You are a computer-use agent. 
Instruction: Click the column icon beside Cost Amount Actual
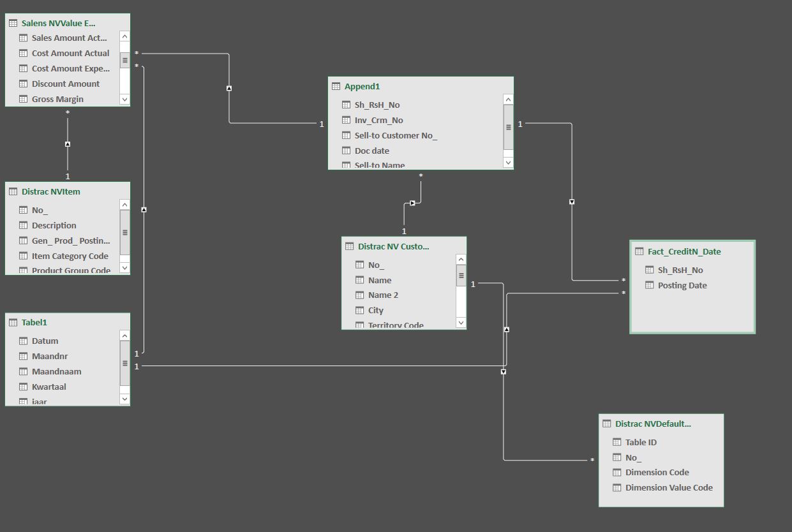(24, 53)
